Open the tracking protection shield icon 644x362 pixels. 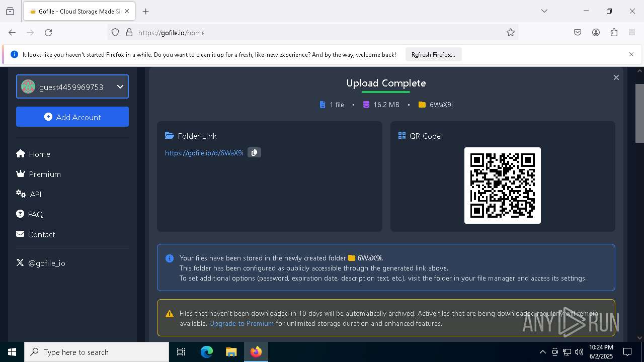pyautogui.click(x=115, y=33)
